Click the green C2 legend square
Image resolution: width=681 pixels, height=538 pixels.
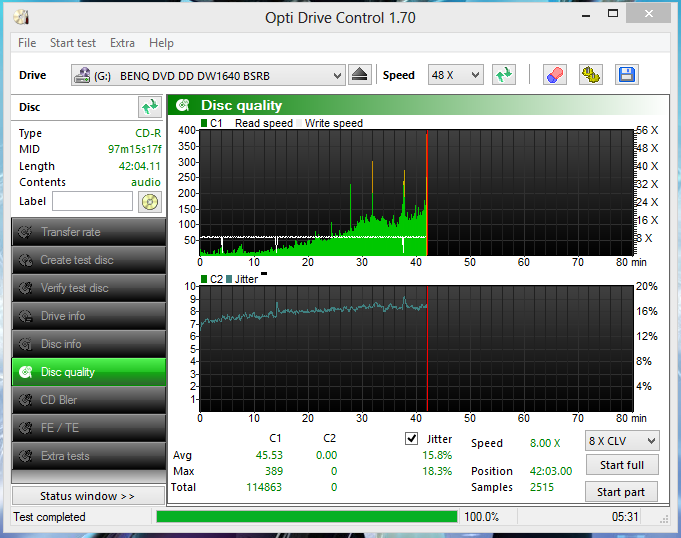click(x=204, y=279)
